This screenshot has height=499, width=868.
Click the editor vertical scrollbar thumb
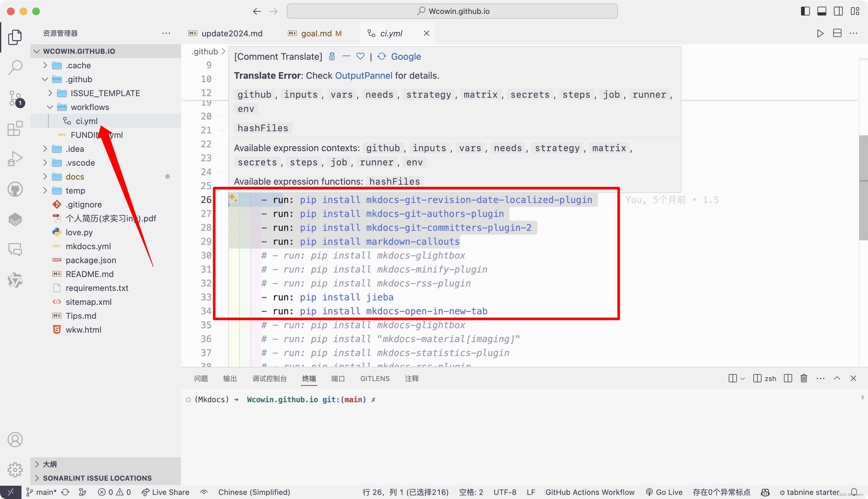tap(863, 188)
